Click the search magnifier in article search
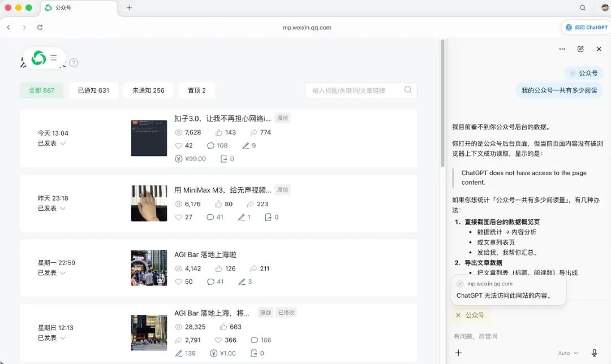611x364 pixels. (408, 90)
